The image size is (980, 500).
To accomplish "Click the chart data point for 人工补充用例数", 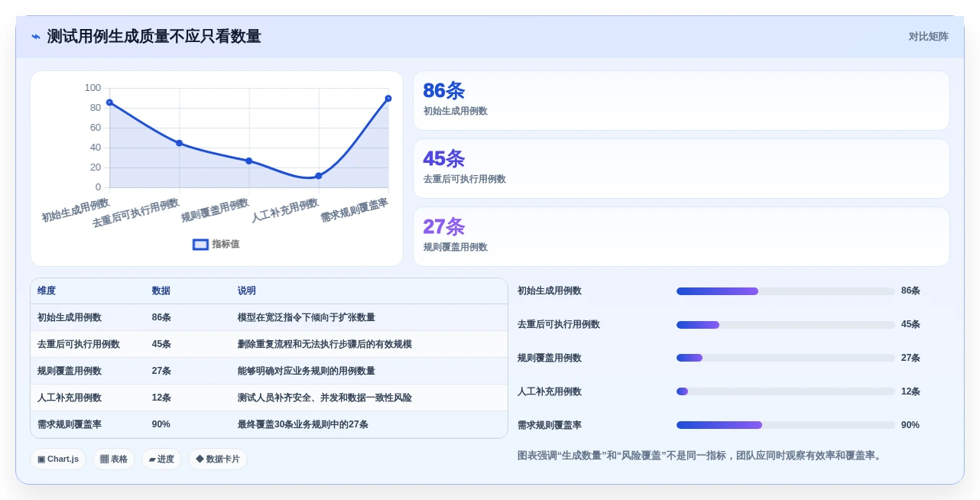I will pos(319,176).
